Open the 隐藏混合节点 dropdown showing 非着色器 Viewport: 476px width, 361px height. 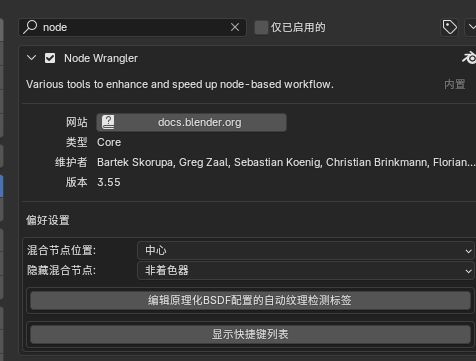(x=306, y=271)
